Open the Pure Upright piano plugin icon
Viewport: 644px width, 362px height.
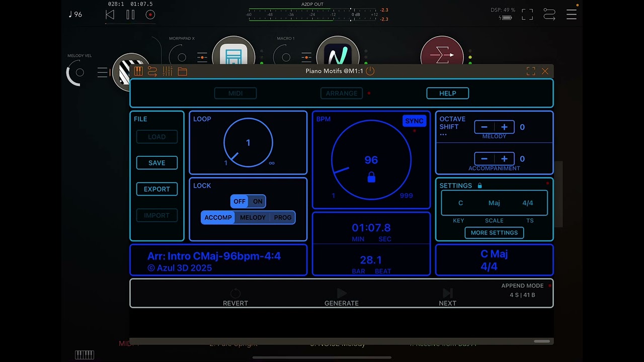coord(233,51)
